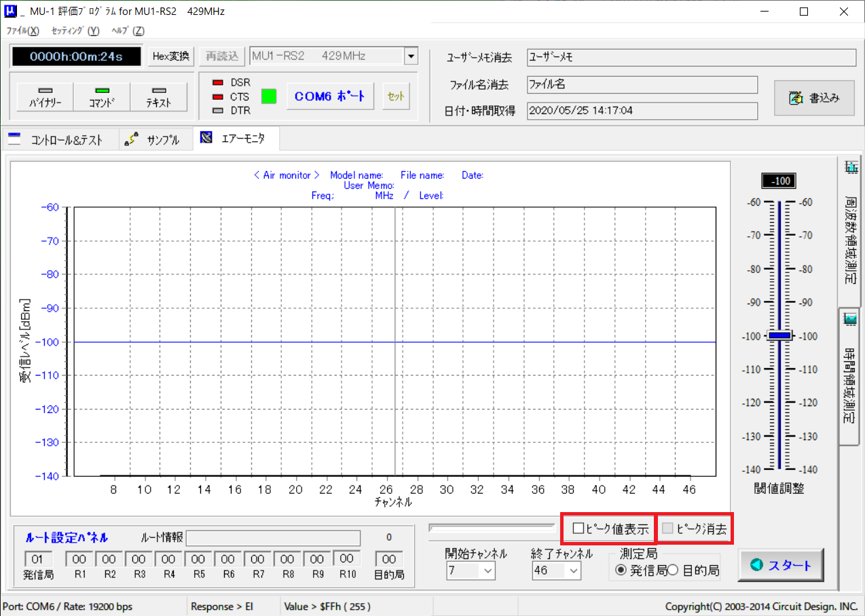Select the 発信局 radio button under 測定局
865x616 pixels.
[621, 570]
